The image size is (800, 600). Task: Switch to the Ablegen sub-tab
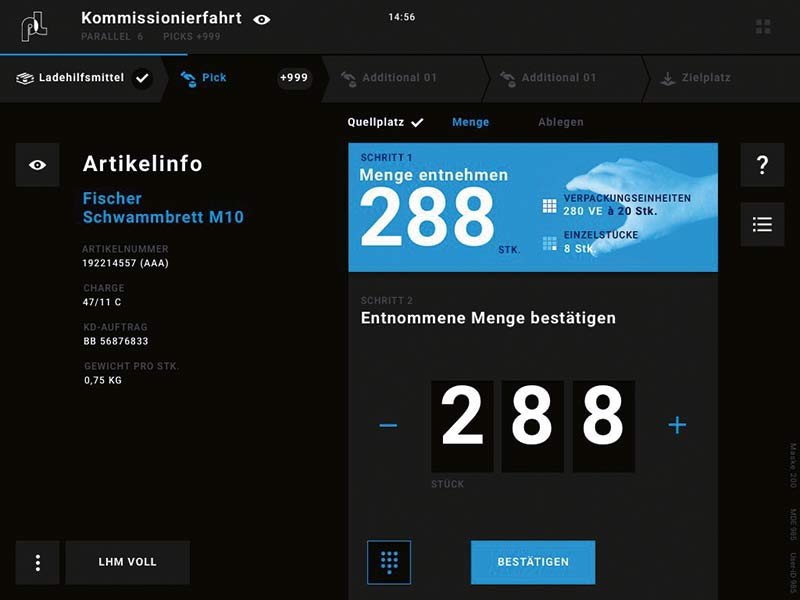point(561,122)
